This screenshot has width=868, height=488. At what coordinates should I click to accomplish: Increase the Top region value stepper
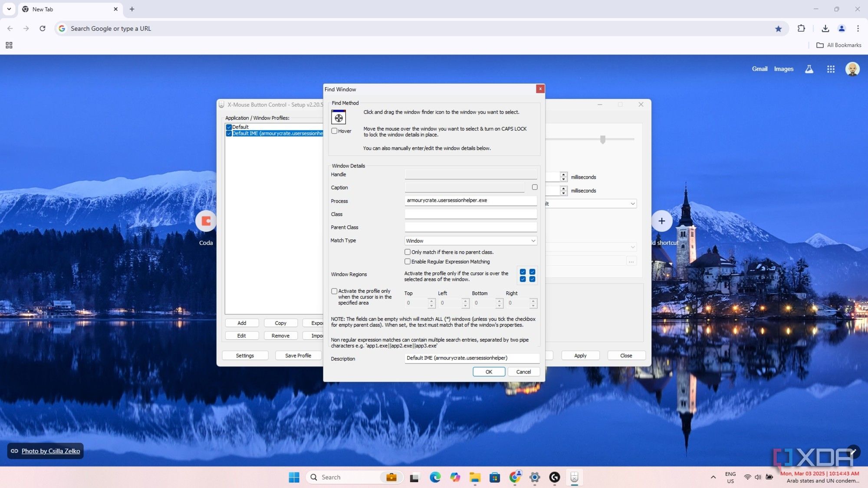pos(431,301)
